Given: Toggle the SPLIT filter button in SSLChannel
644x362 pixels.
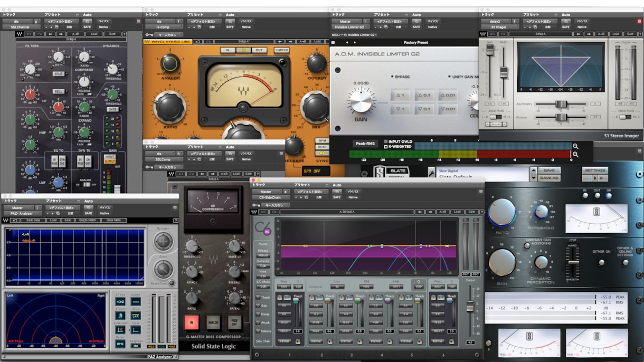Looking at the screenshot, I should (x=58, y=74).
